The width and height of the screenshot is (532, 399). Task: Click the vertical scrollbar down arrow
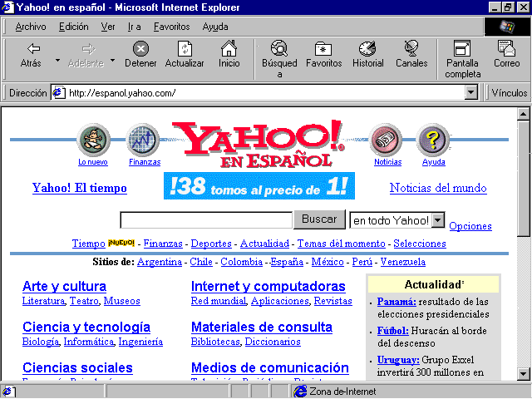click(x=523, y=373)
